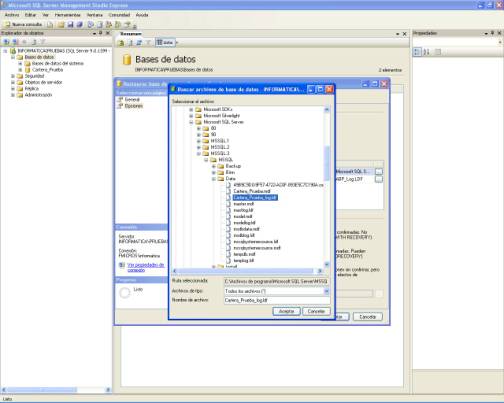Viewport: 504px width, 403px height.
Task: Click the file tree horizontal scrollbar
Action: point(247,271)
